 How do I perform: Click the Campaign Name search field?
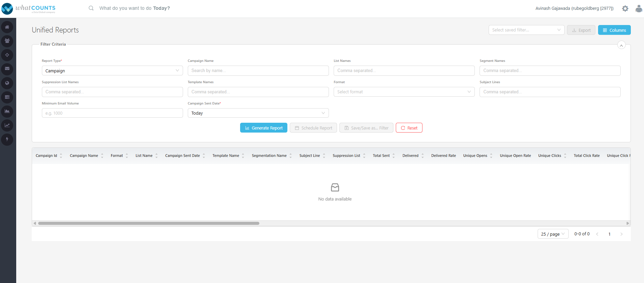tap(258, 71)
